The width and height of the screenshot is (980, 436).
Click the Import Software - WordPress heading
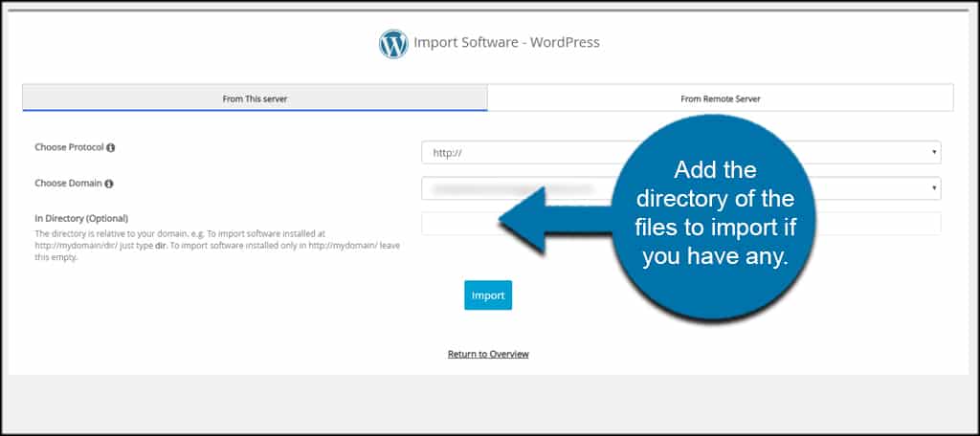[x=506, y=42]
